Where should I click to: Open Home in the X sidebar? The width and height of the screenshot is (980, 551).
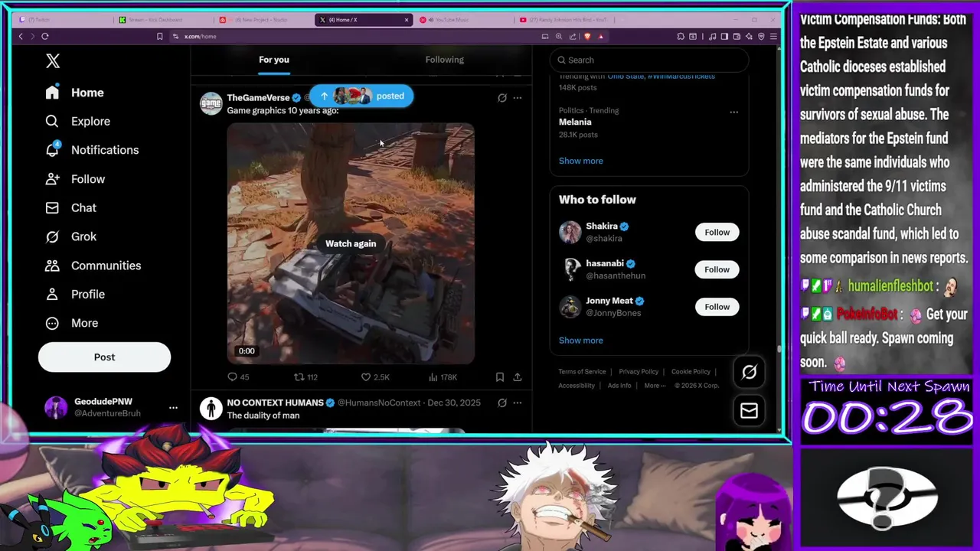[x=74, y=93]
